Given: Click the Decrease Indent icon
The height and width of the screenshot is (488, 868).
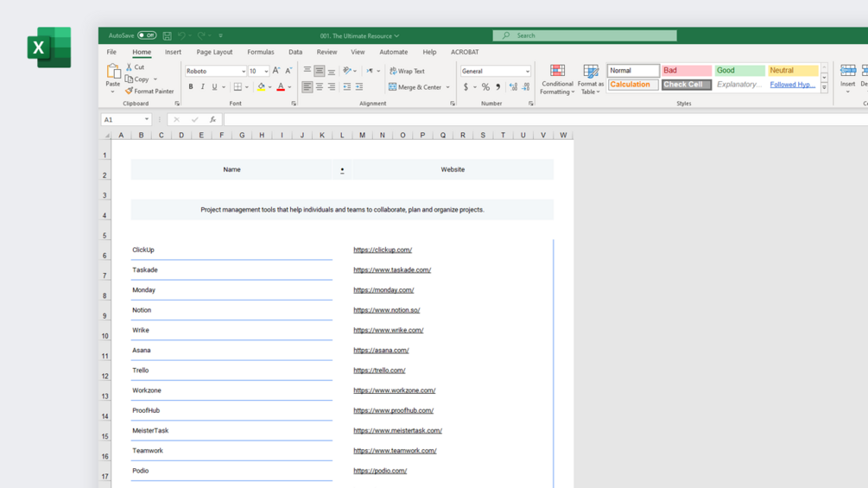Looking at the screenshot, I should click(347, 87).
